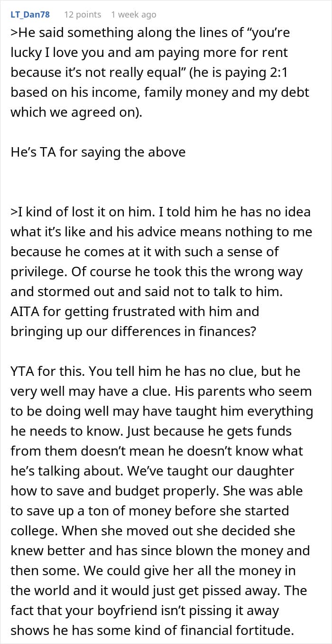Screen dimensions: 332x644
Task: Click the quoted line beginning "lucky I love you"
Action: tap(149, 53)
